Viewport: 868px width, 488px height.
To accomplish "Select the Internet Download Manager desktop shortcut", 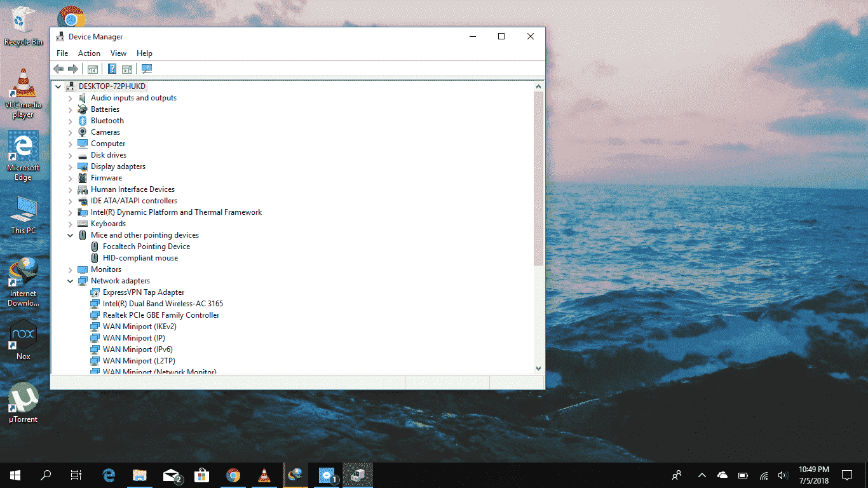I will [24, 282].
